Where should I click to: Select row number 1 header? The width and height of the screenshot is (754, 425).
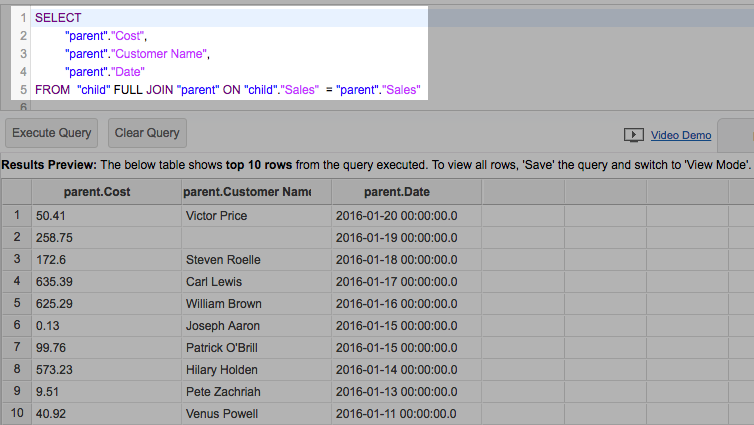coord(16,216)
